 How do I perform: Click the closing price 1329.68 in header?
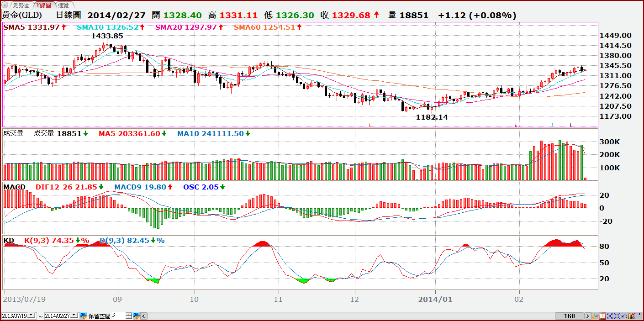pyautogui.click(x=351, y=15)
